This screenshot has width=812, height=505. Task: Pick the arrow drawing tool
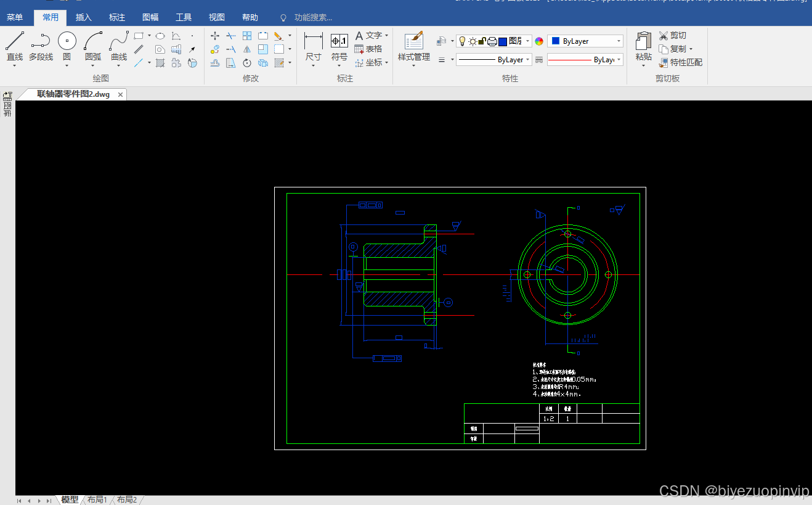tap(192, 49)
